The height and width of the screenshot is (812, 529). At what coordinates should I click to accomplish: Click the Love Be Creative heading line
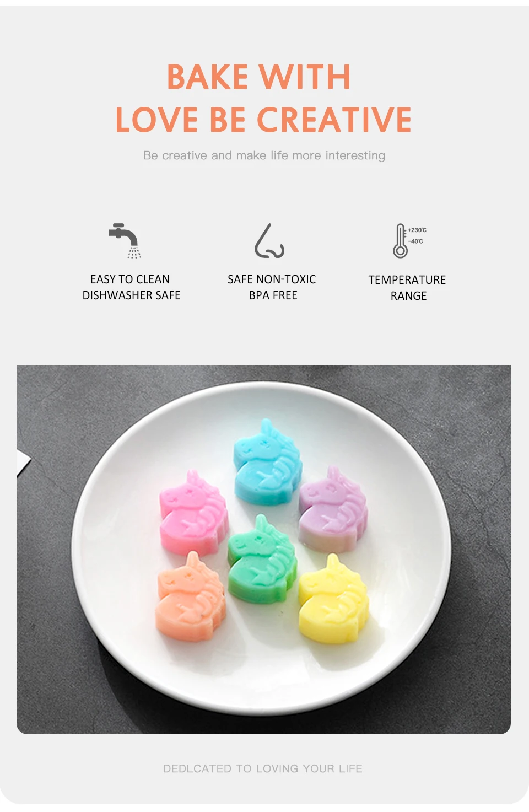click(263, 120)
